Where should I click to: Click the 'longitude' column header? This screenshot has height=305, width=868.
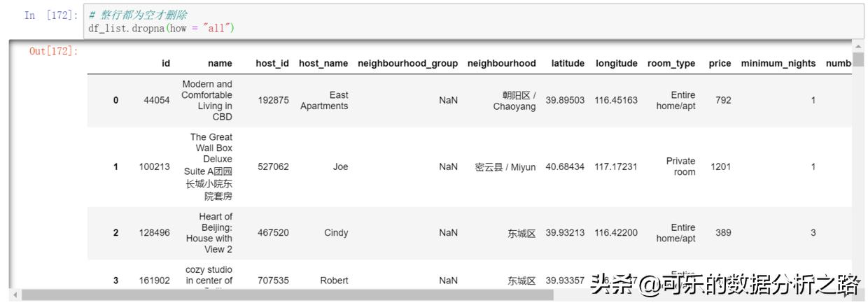617,63
